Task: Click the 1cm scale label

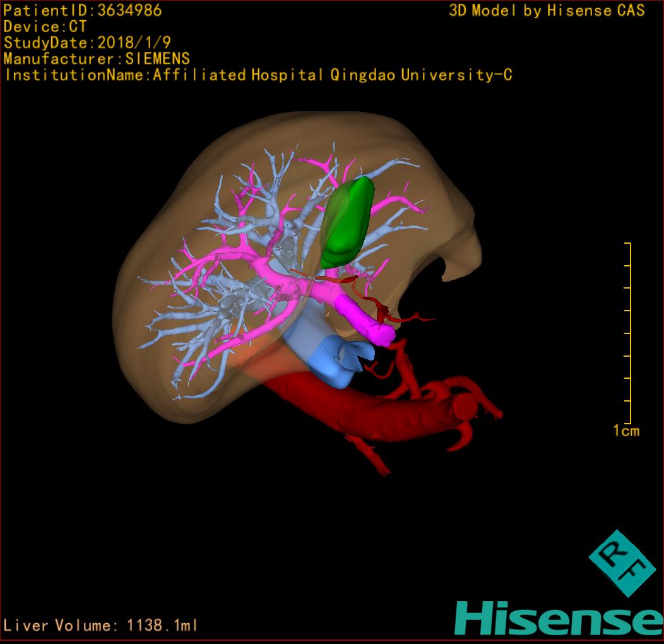Action: pos(625,431)
